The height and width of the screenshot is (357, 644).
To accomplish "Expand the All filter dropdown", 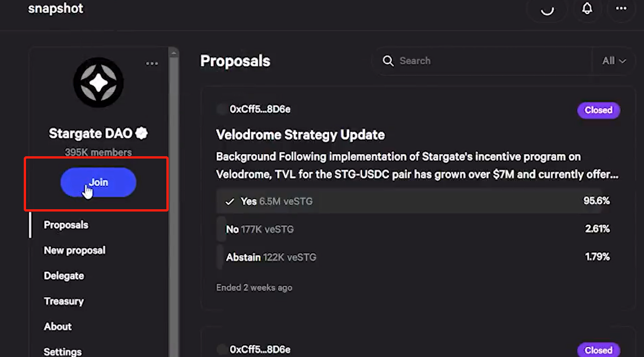I will pos(614,61).
